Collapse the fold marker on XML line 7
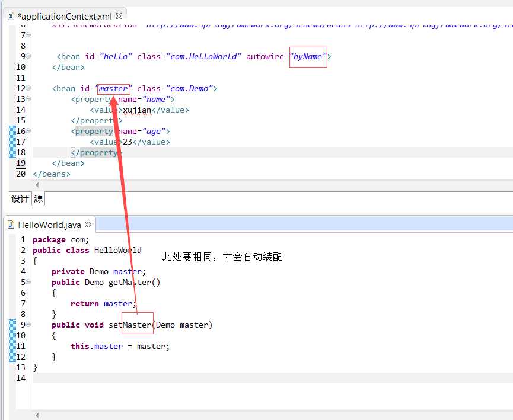This screenshot has height=420, width=513. [x=28, y=35]
